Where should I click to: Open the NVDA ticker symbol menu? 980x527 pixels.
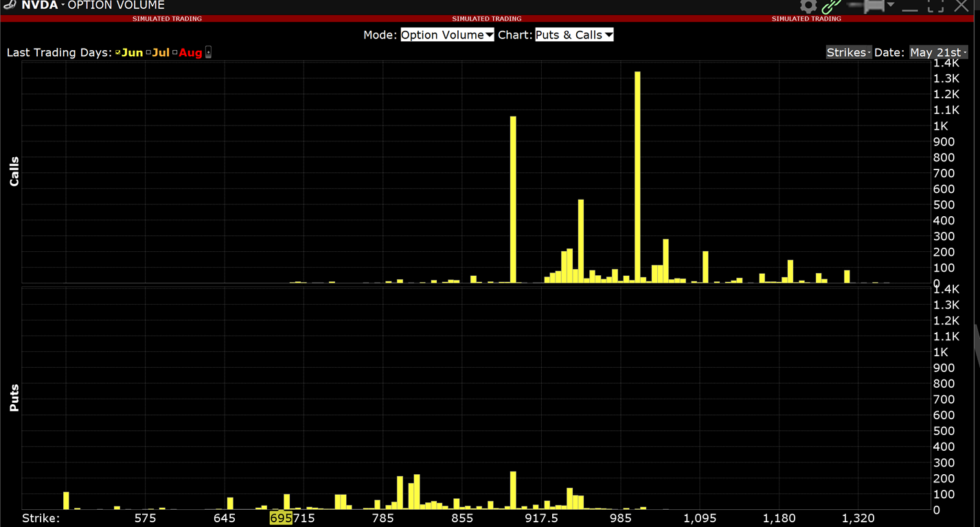40,5
